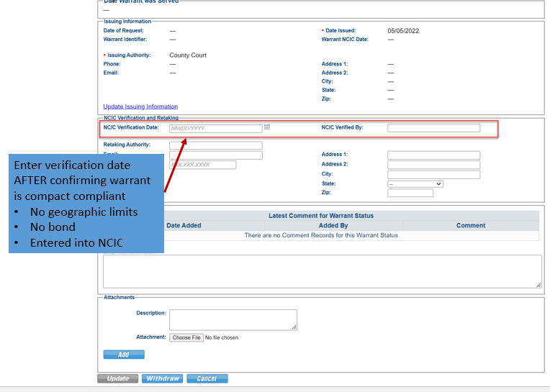The height and width of the screenshot is (392, 550).
Task: Focus the NCIC Verified By field
Action: pyautogui.click(x=433, y=128)
